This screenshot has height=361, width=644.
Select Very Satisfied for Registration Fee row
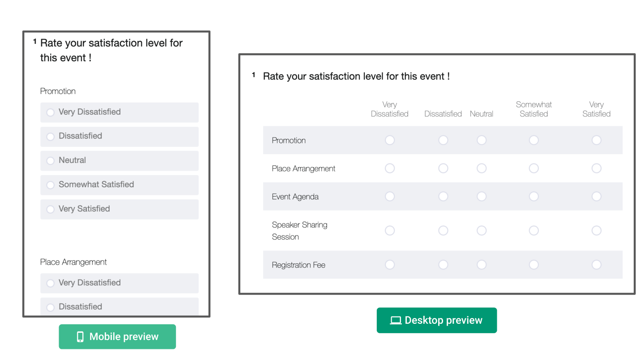tap(596, 265)
